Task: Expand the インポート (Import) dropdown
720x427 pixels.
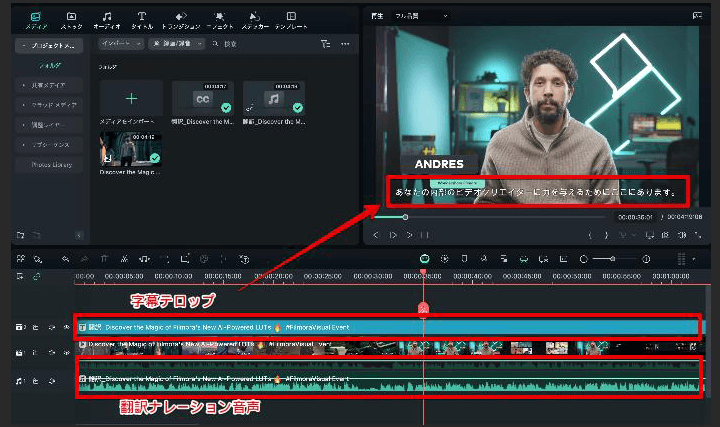Action: 119,44
